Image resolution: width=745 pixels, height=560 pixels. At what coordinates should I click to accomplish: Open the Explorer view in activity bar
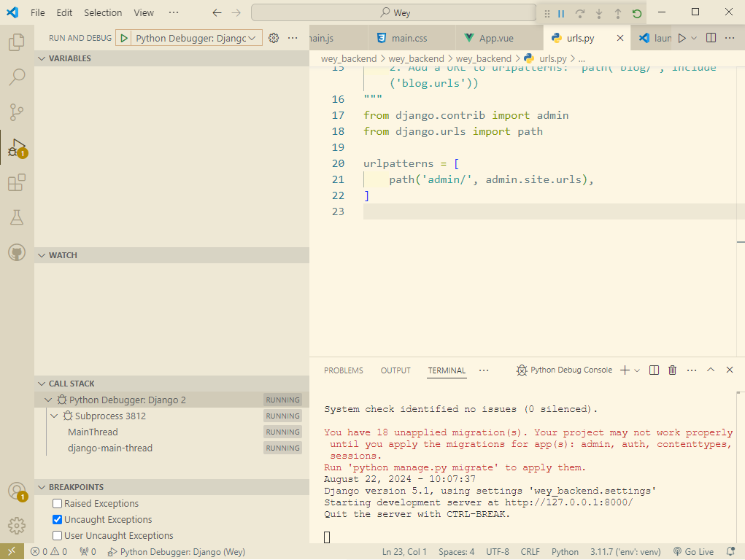tap(16, 42)
